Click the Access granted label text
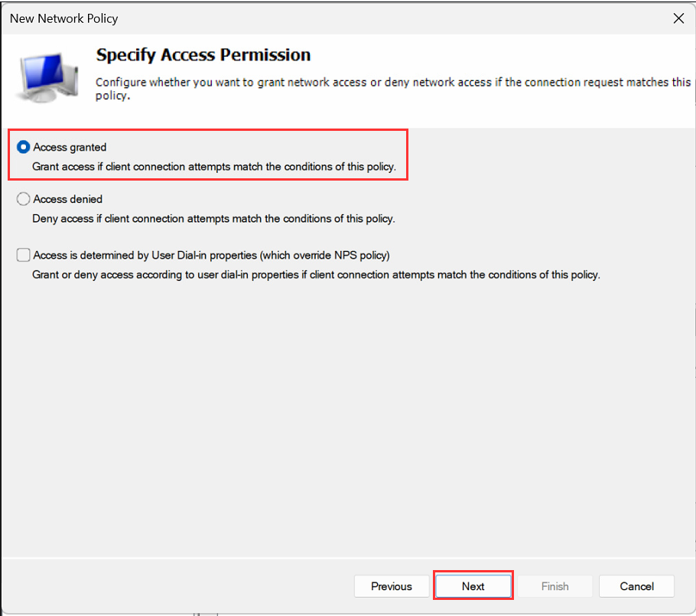This screenshot has height=616, width=696. point(70,147)
